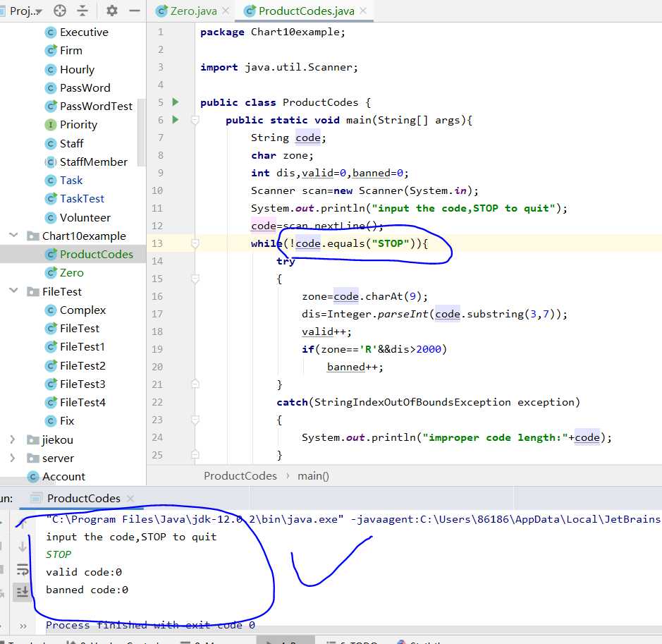Click the locate/scroll-from-source target icon

point(59,11)
